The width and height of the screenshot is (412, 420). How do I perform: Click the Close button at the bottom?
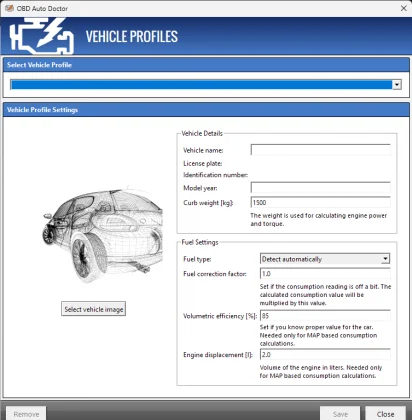tap(385, 414)
